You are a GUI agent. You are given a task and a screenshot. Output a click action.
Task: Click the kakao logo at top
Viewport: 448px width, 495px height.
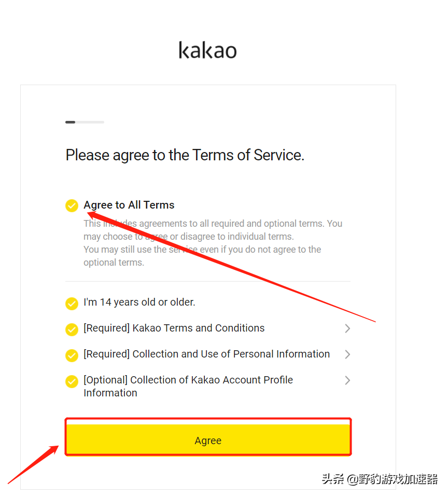tap(208, 50)
